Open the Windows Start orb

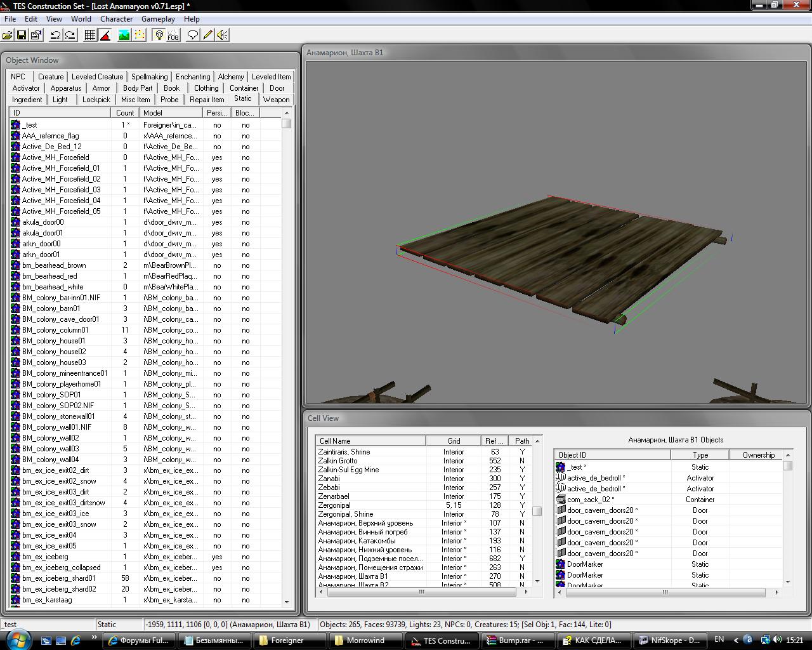point(18,639)
